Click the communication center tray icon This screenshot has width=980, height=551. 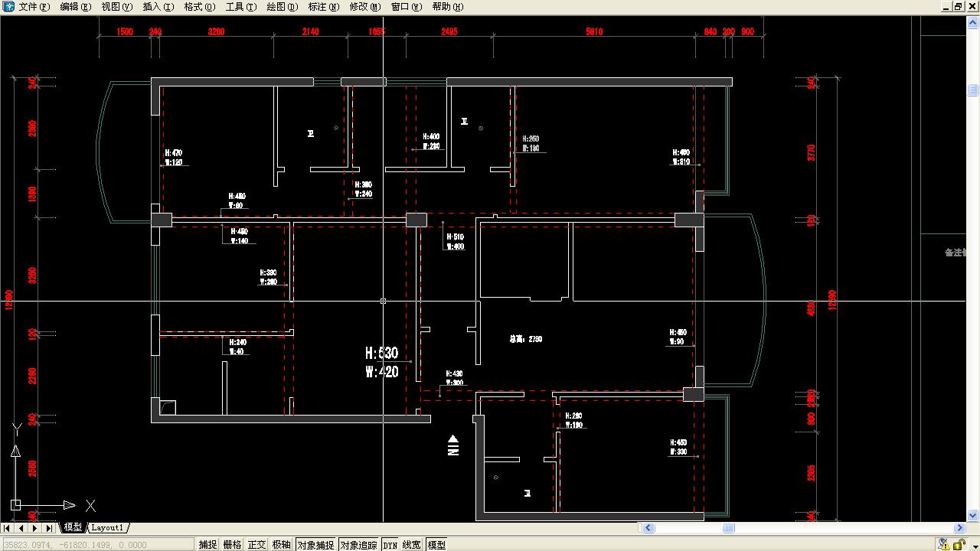(943, 545)
